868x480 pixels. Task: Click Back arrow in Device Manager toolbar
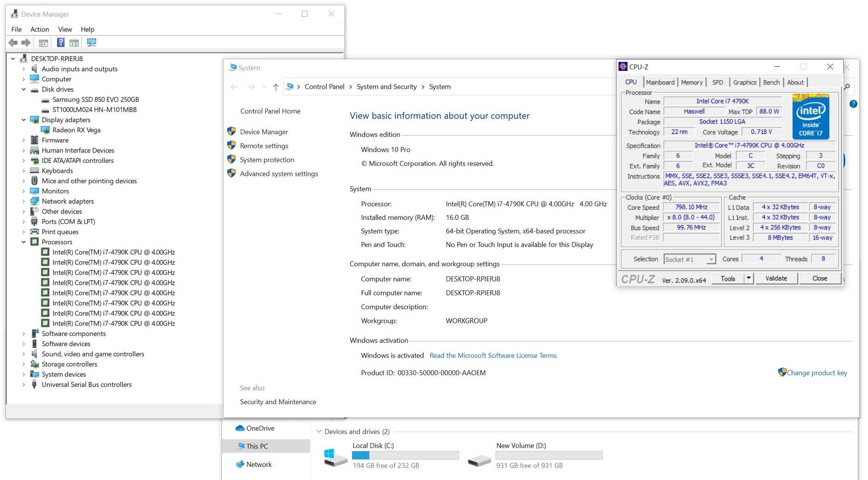13,43
